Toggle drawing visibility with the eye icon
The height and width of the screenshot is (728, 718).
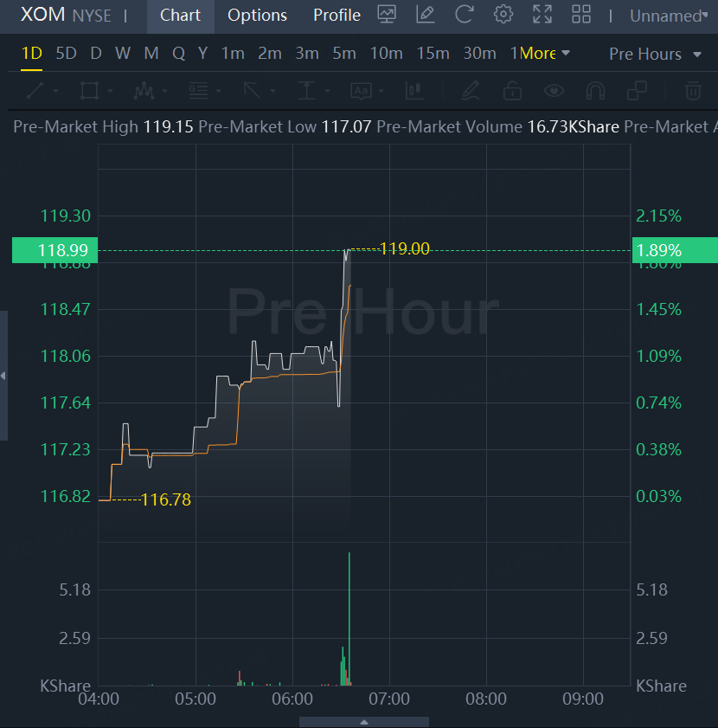(554, 90)
